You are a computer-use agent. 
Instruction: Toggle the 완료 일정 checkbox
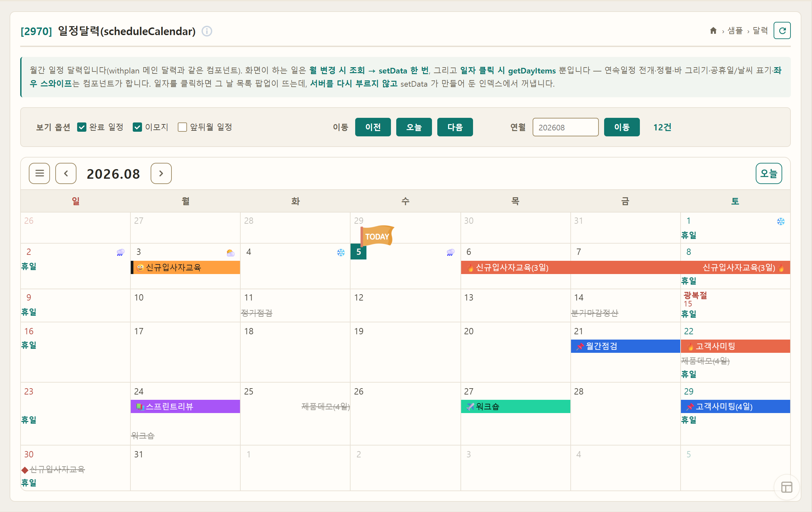(x=82, y=127)
